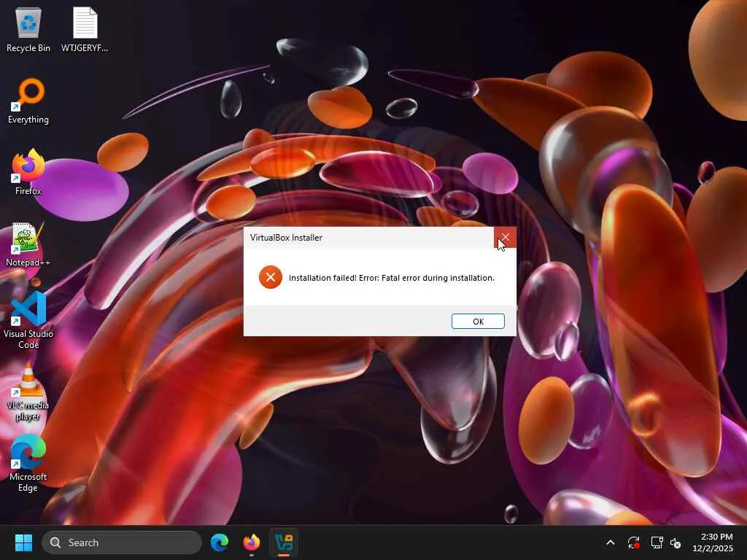Viewport: 747px width, 560px height.
Task: Open the sync status tray icon
Action: tap(634, 542)
